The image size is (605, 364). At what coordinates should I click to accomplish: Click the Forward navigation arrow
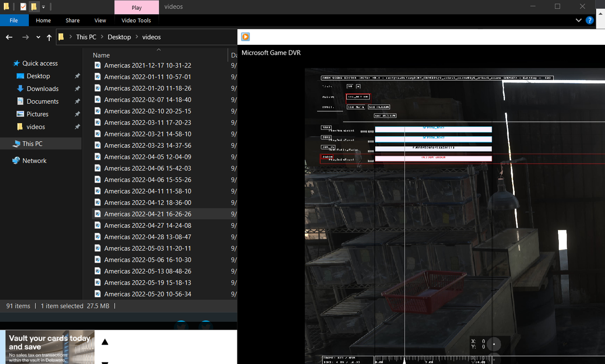click(26, 37)
